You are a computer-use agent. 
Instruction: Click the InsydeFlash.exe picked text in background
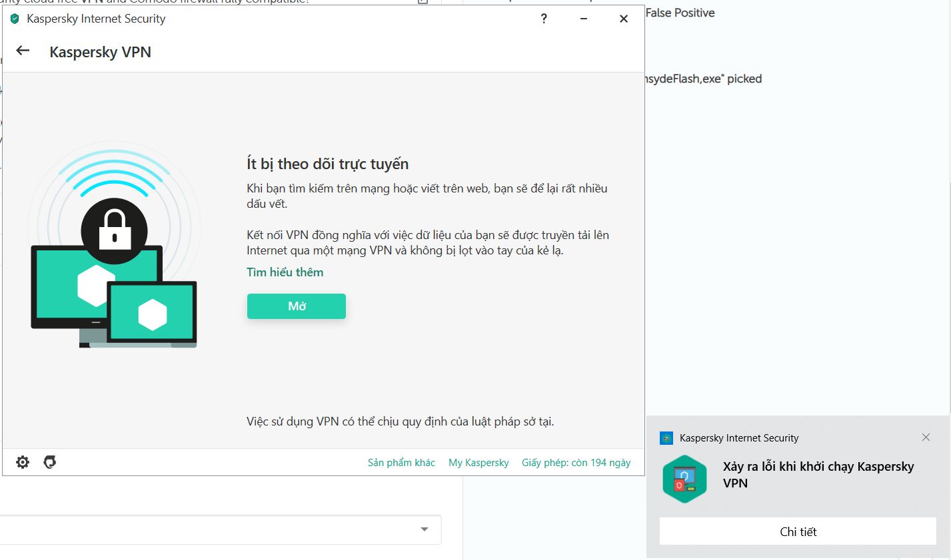click(703, 79)
